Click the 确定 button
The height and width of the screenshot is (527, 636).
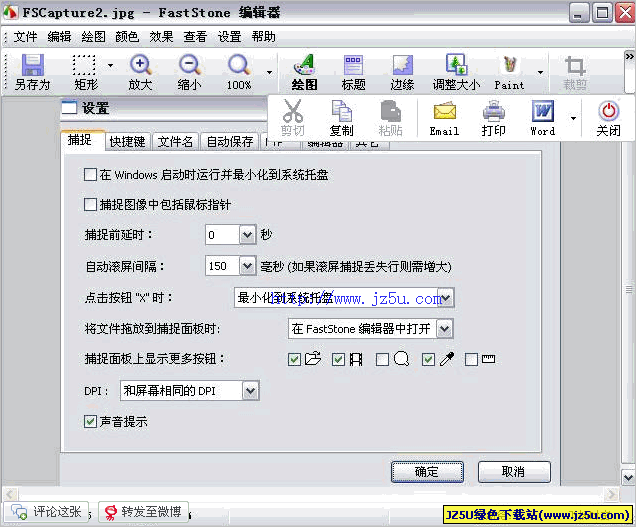pos(427,472)
